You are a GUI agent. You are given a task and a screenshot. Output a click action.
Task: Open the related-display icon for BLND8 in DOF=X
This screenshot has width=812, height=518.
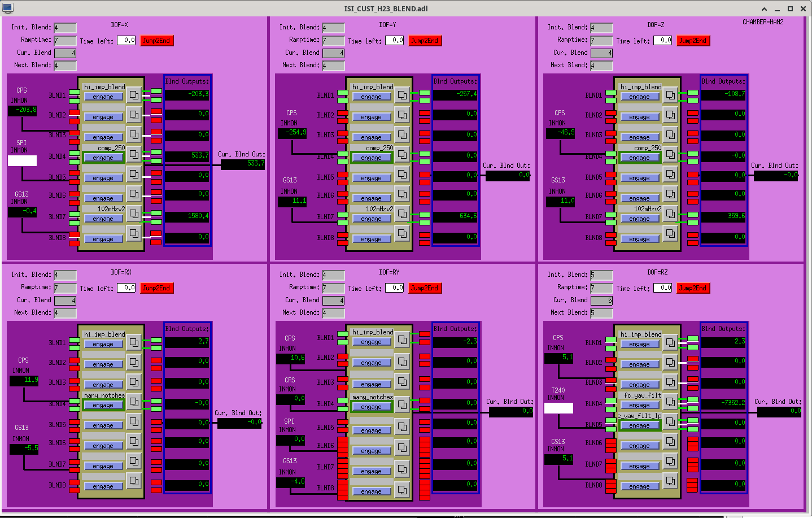coord(134,233)
